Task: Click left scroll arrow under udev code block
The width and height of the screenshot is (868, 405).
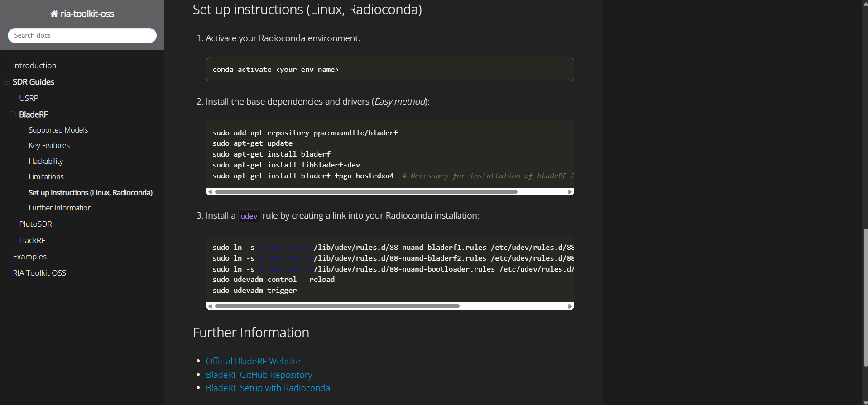Action: click(210, 306)
